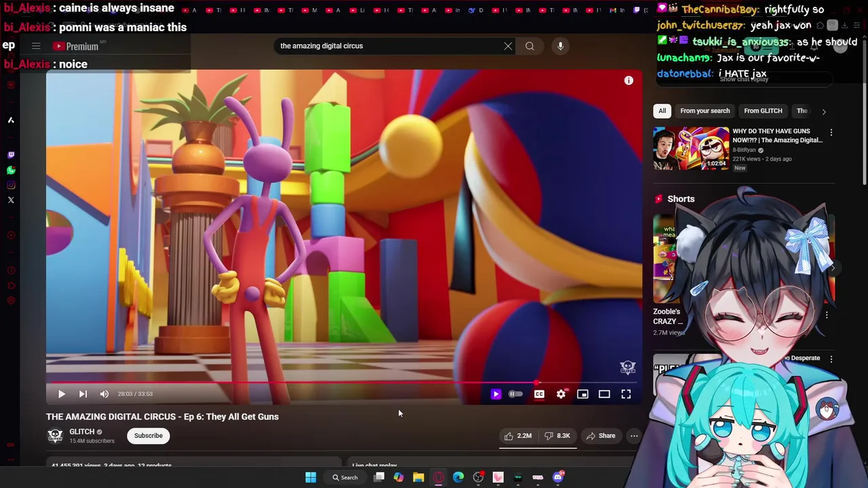This screenshot has width=868, height=488.
Task: Mute the video volume
Action: point(104,394)
